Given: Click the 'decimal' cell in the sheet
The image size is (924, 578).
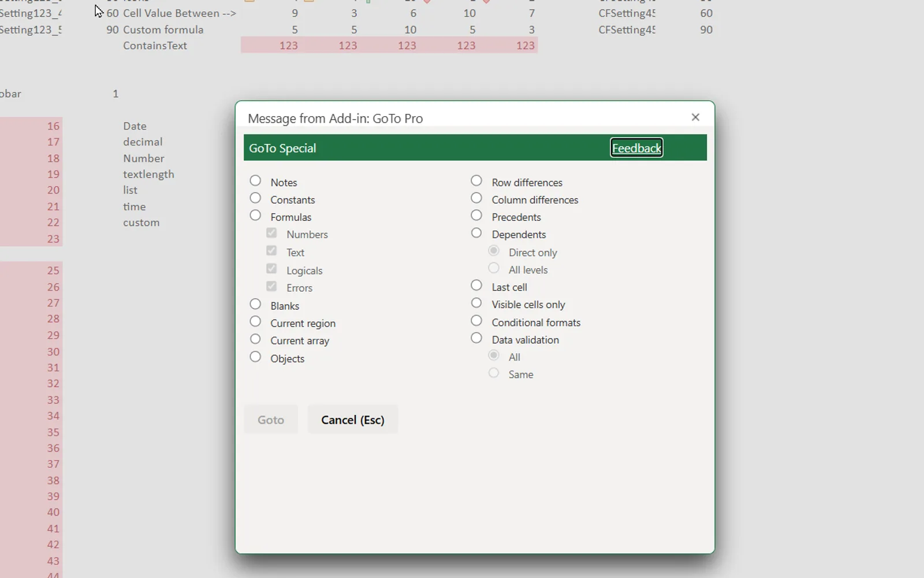Looking at the screenshot, I should tap(143, 142).
